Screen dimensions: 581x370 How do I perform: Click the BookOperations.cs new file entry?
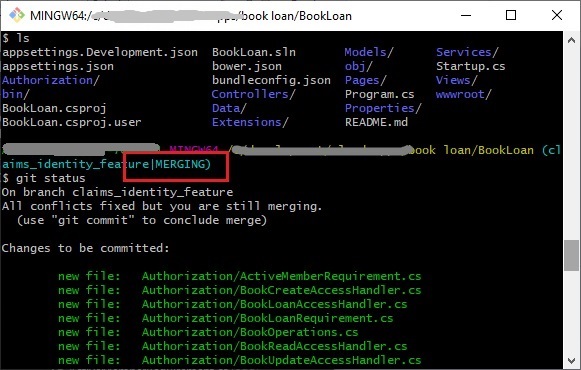208,332
